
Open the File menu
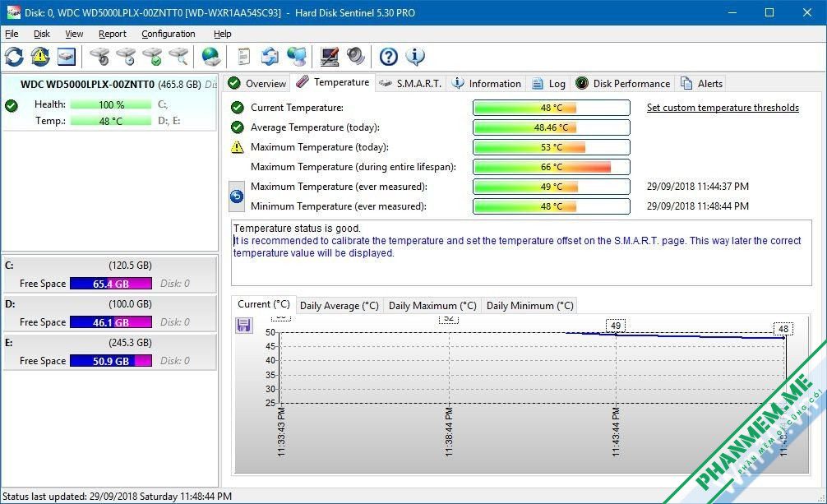coord(12,34)
